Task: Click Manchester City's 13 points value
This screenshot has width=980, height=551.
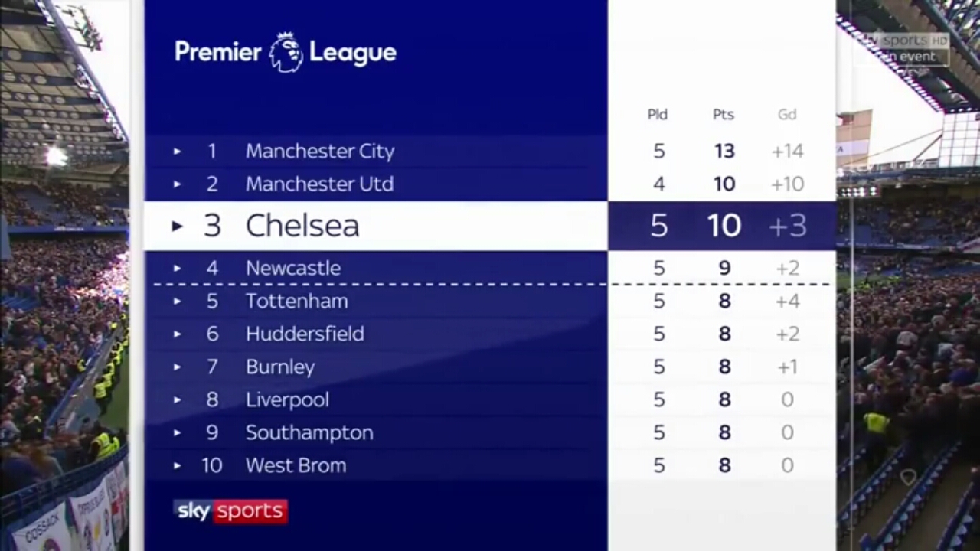Action: click(x=724, y=152)
